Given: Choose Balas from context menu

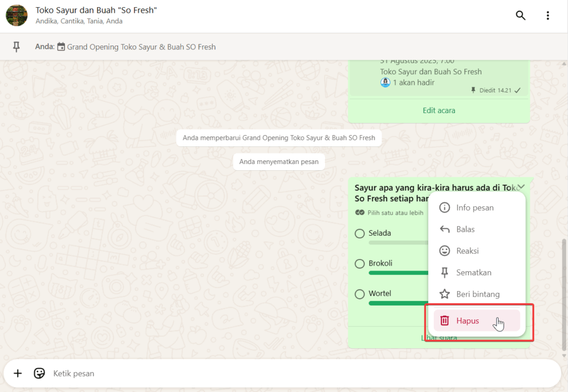Looking at the screenshot, I should 465,229.
